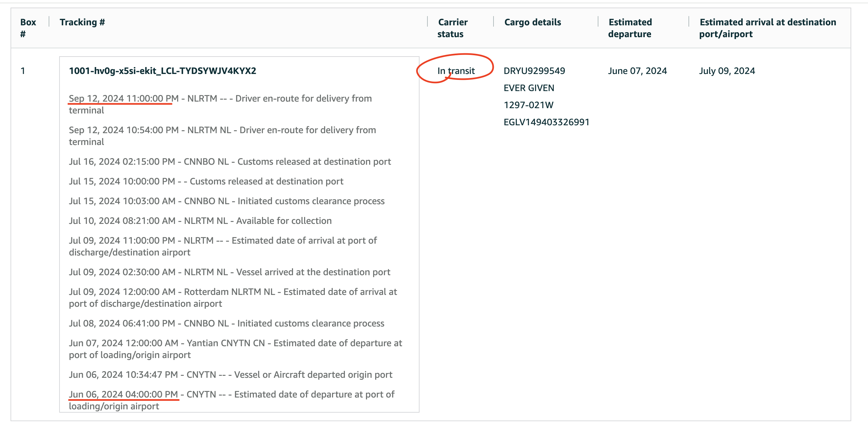Click the Carrier status column header
Viewport: 868px width, 434px height.
(452, 28)
